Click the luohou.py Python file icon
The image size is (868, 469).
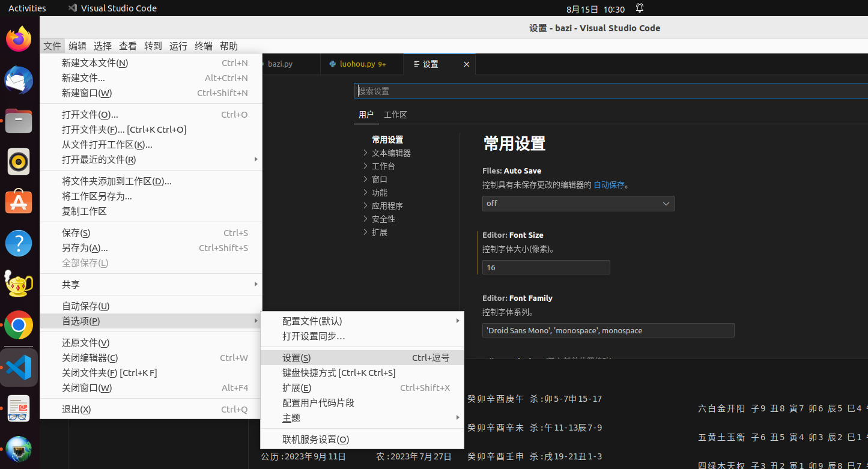(x=332, y=64)
